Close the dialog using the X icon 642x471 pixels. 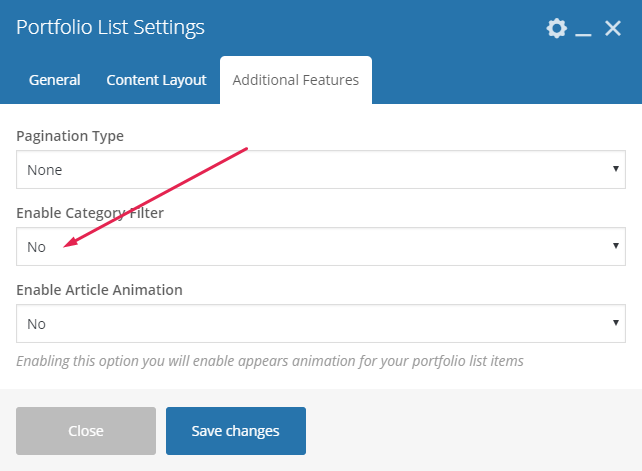click(614, 29)
